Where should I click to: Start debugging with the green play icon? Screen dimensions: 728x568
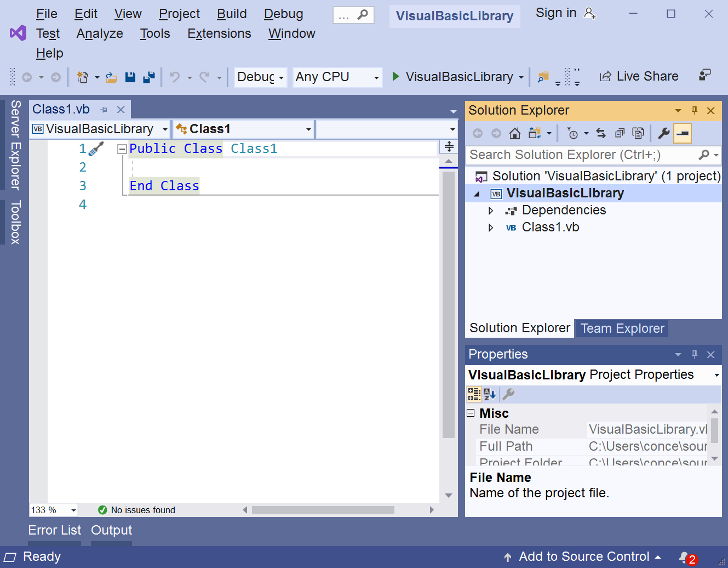click(395, 76)
